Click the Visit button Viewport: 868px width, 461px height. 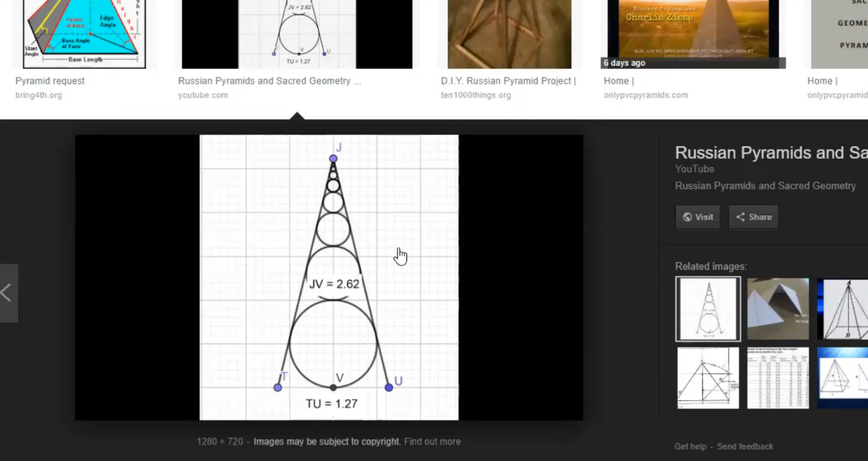pyautogui.click(x=698, y=217)
